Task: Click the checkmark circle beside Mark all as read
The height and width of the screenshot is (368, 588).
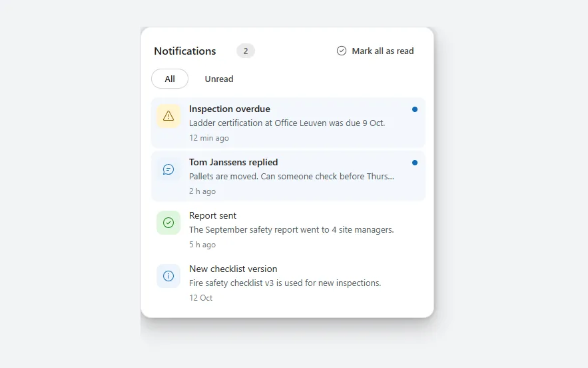Action: [x=341, y=51]
